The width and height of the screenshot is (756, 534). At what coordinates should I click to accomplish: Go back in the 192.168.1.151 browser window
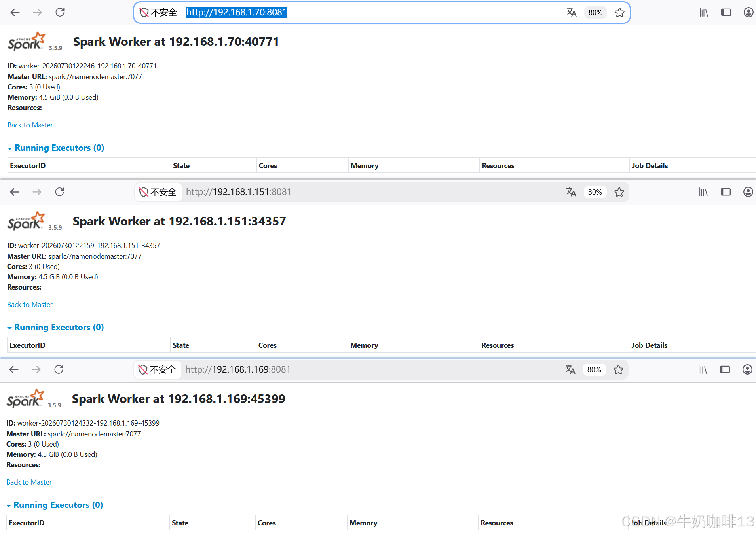tap(15, 192)
